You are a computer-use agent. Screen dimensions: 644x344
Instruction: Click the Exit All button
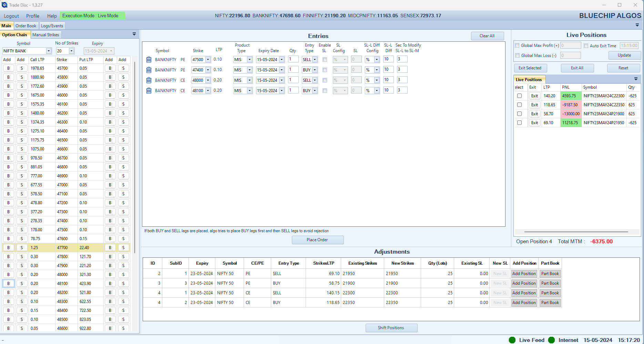click(577, 68)
